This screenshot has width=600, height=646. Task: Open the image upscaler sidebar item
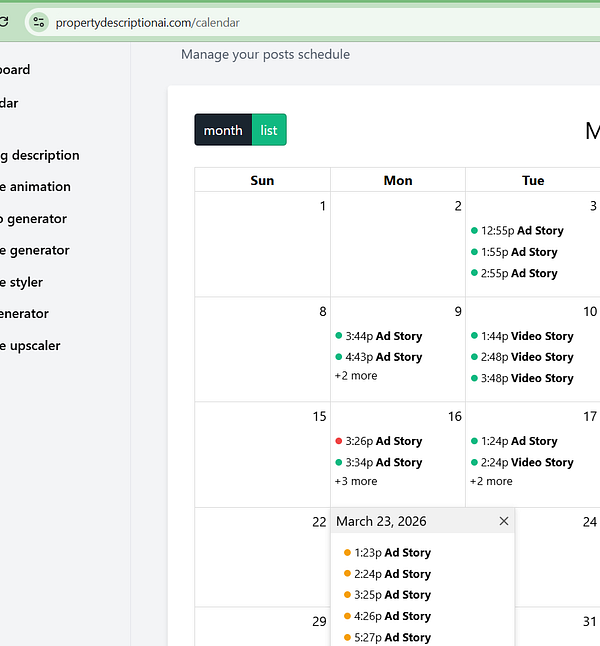pyautogui.click(x=30, y=346)
